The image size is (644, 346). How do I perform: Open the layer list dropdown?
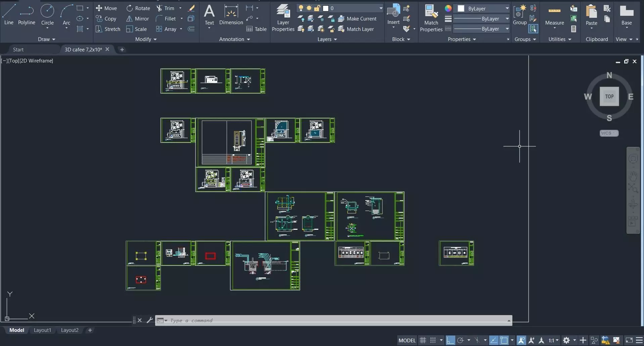pos(381,8)
